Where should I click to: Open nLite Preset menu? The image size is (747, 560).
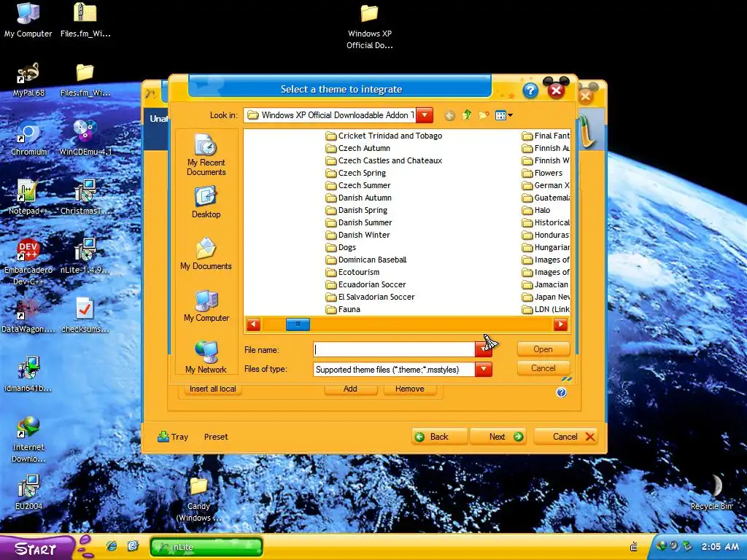(216, 437)
